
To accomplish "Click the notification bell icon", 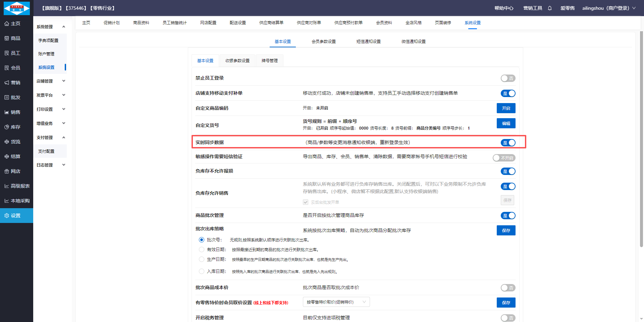I will (x=550, y=8).
